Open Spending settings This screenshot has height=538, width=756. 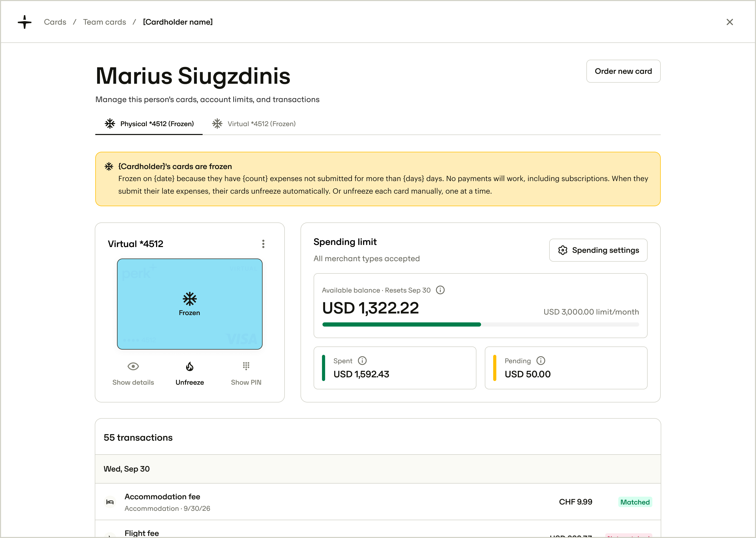pyautogui.click(x=598, y=250)
